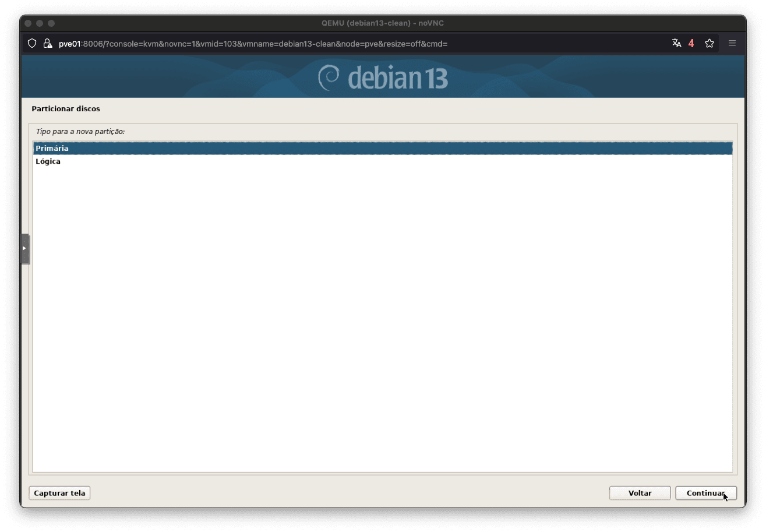Maximize window with the third title bar button

[51, 23]
